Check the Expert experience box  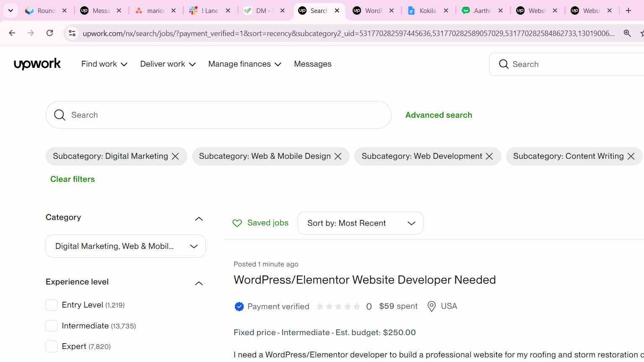pyautogui.click(x=52, y=346)
